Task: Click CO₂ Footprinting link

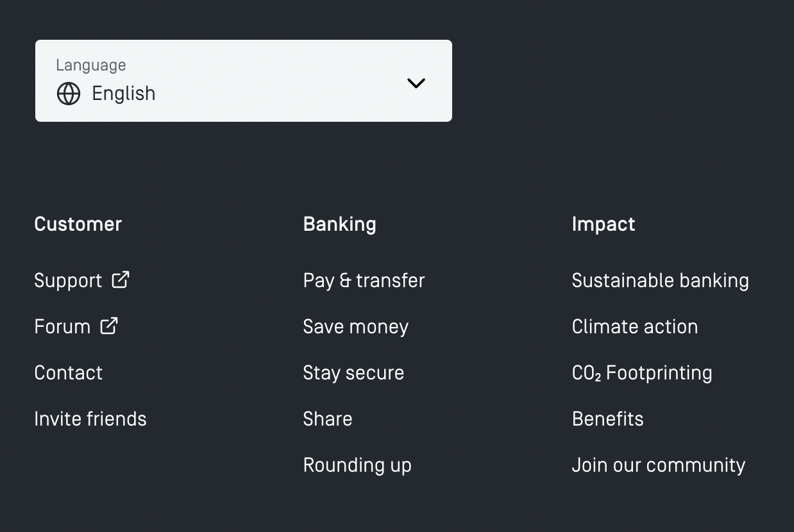Action: [x=641, y=373]
